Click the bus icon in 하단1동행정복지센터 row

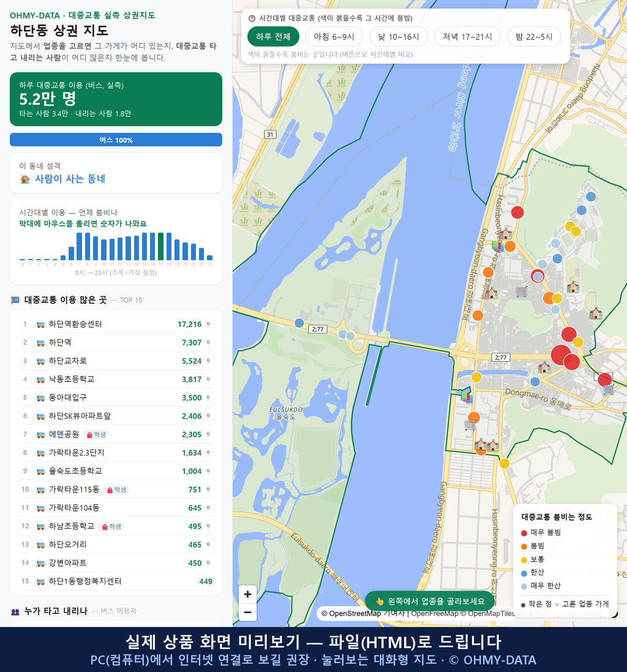click(40, 581)
